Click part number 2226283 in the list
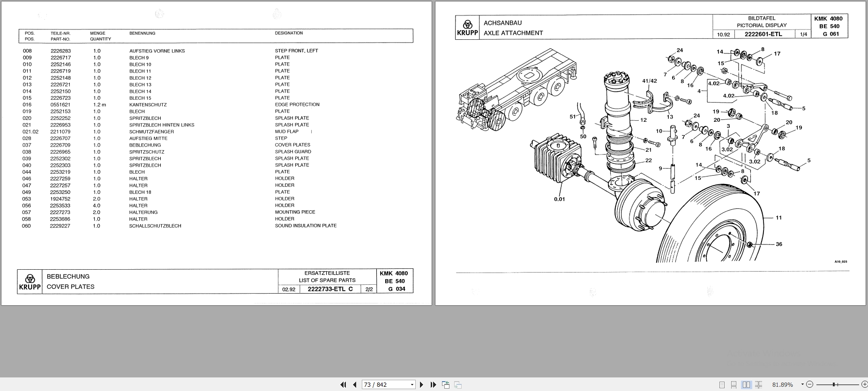 60,51
